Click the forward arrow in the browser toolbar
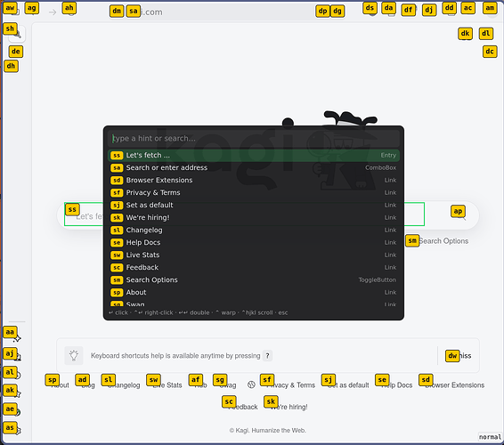Viewport: 504px width, 445px height. click(53, 12)
